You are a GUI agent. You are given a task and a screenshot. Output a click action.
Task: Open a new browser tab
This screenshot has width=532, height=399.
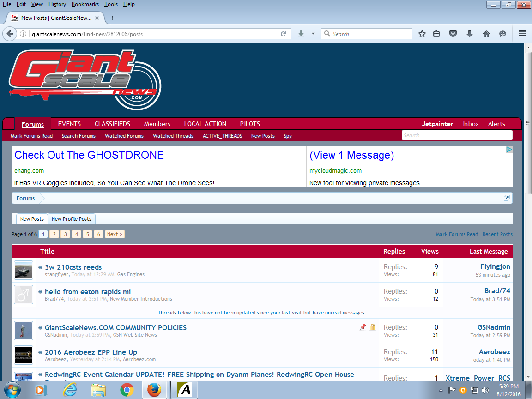112,18
